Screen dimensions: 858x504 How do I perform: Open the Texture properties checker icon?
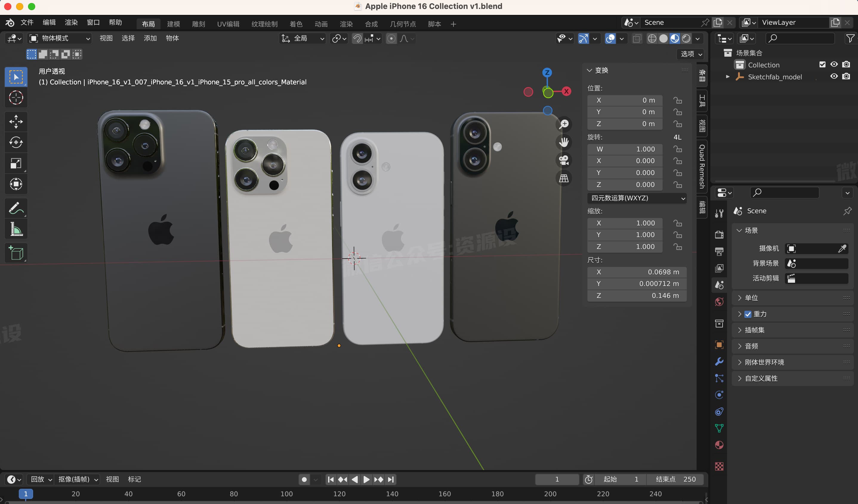(x=719, y=466)
